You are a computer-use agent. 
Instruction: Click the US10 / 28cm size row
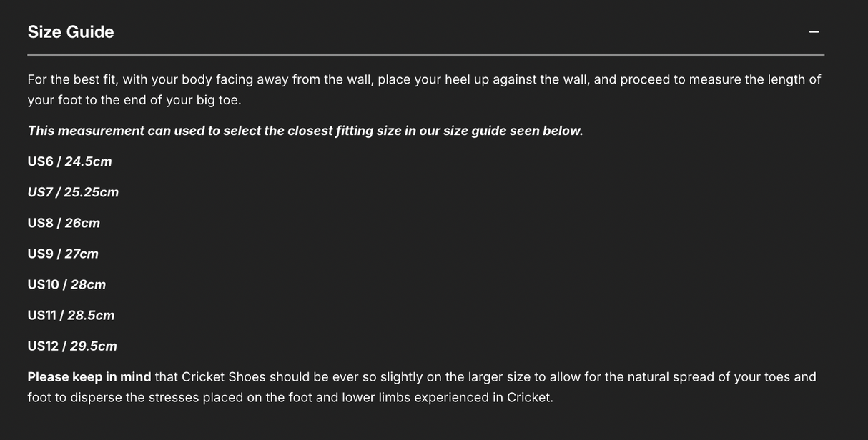click(66, 284)
